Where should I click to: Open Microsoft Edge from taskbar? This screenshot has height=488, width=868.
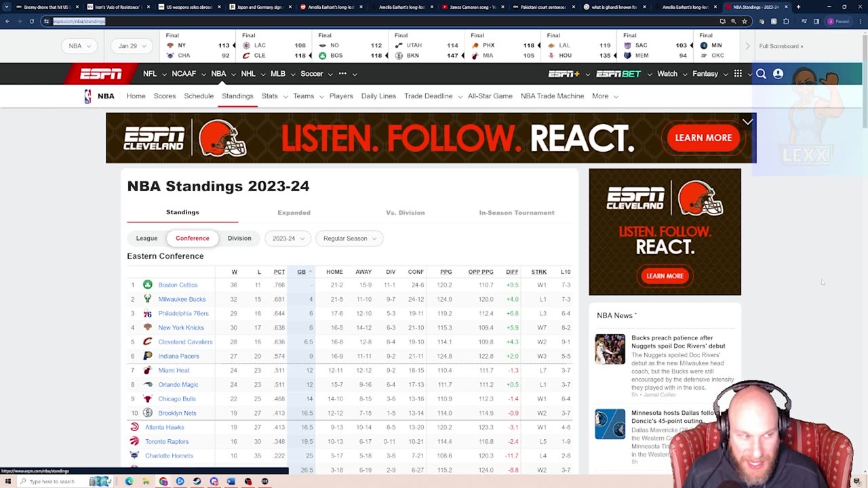[129, 481]
